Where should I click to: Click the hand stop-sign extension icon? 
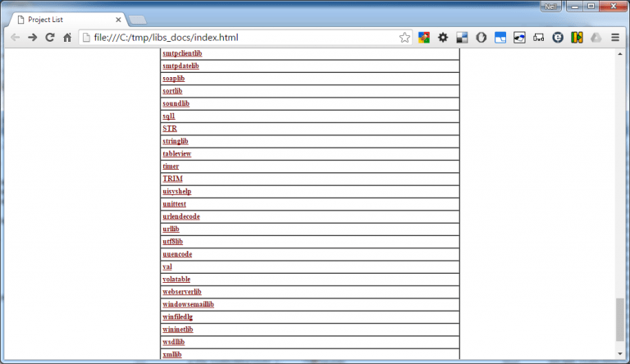(x=481, y=38)
